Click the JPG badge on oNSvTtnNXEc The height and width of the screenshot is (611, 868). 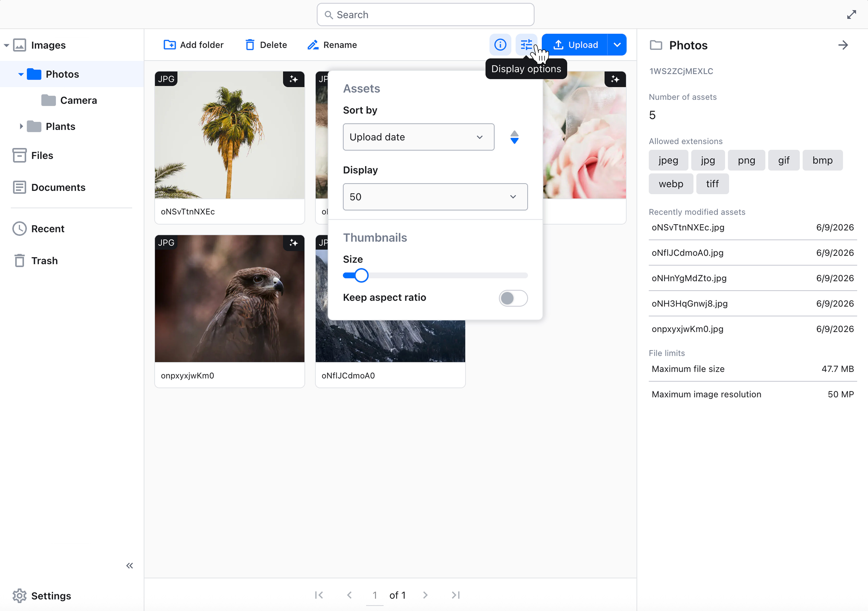point(166,79)
